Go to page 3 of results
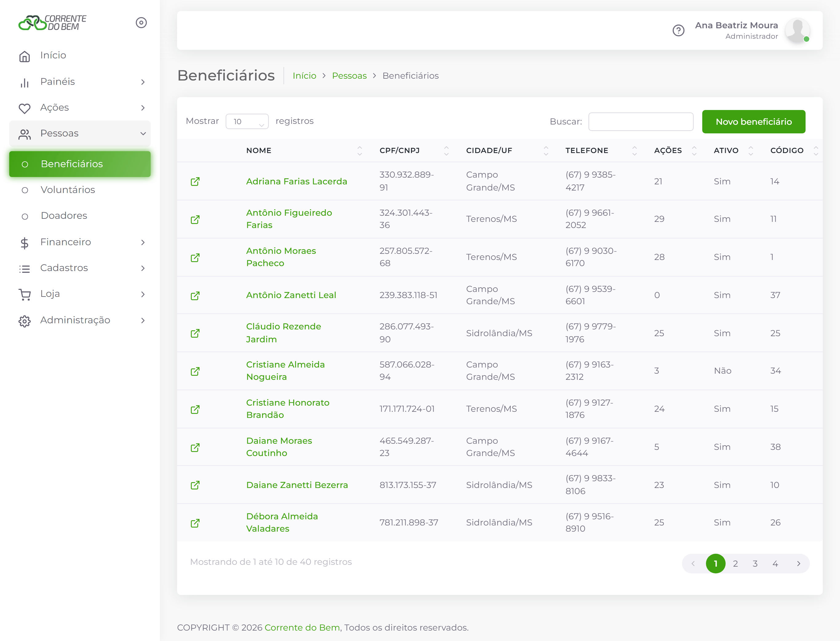The height and width of the screenshot is (641, 840). coord(755,564)
